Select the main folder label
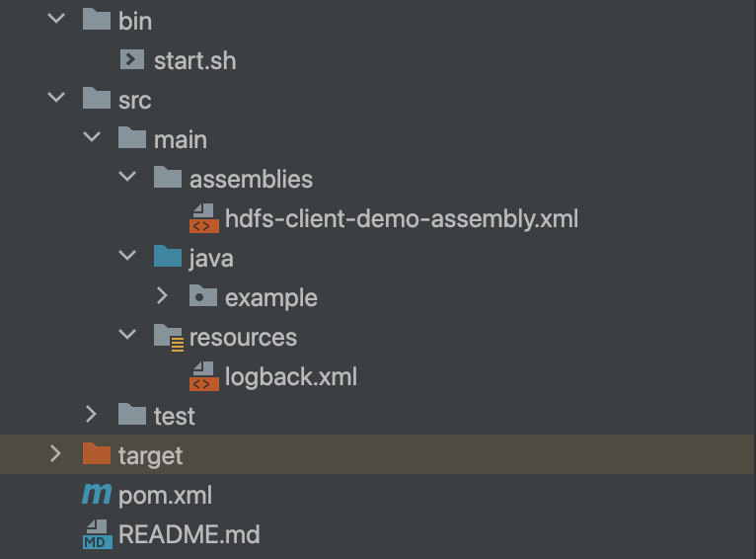This screenshot has width=756, height=559. (180, 139)
